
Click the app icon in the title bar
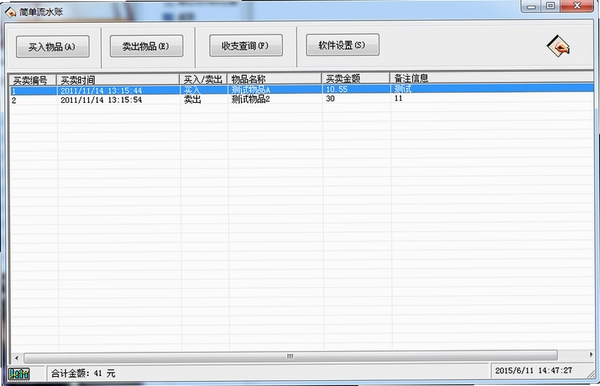tap(10, 12)
